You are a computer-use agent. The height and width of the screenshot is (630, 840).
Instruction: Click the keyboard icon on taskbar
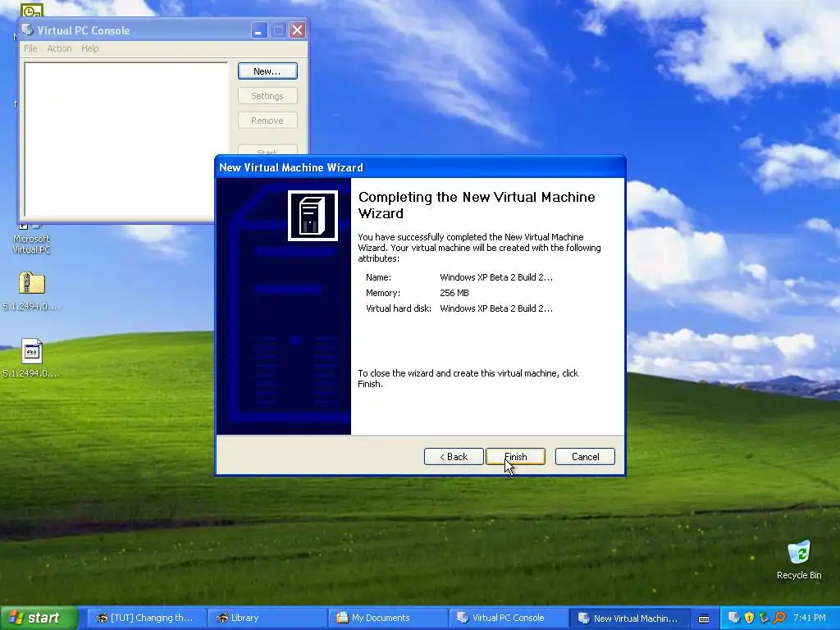click(704, 619)
